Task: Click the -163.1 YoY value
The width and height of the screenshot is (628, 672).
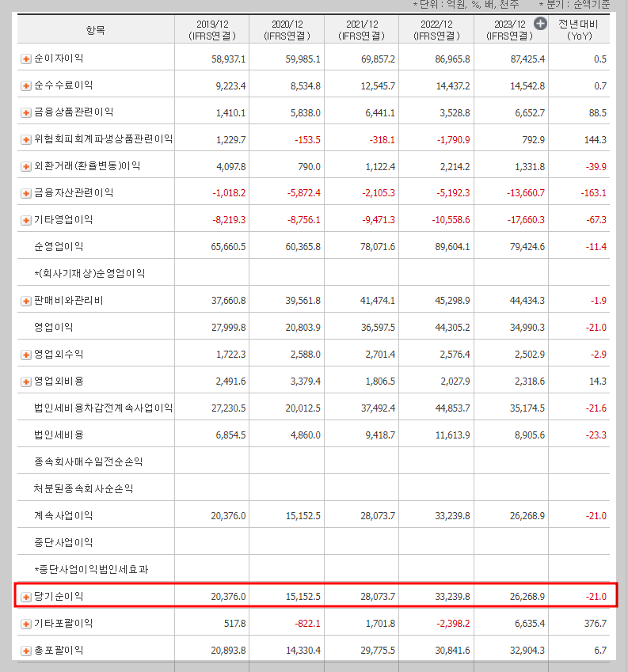Action: point(594,193)
